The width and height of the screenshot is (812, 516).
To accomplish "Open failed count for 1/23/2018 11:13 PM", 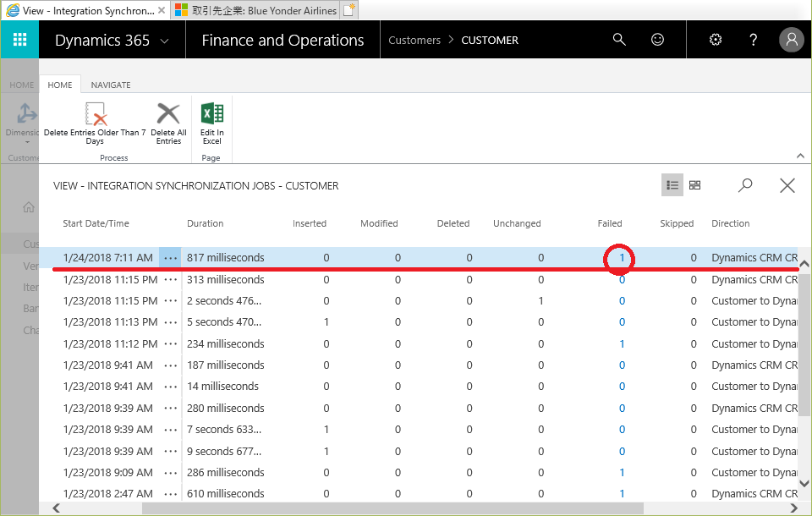I will coord(622,322).
